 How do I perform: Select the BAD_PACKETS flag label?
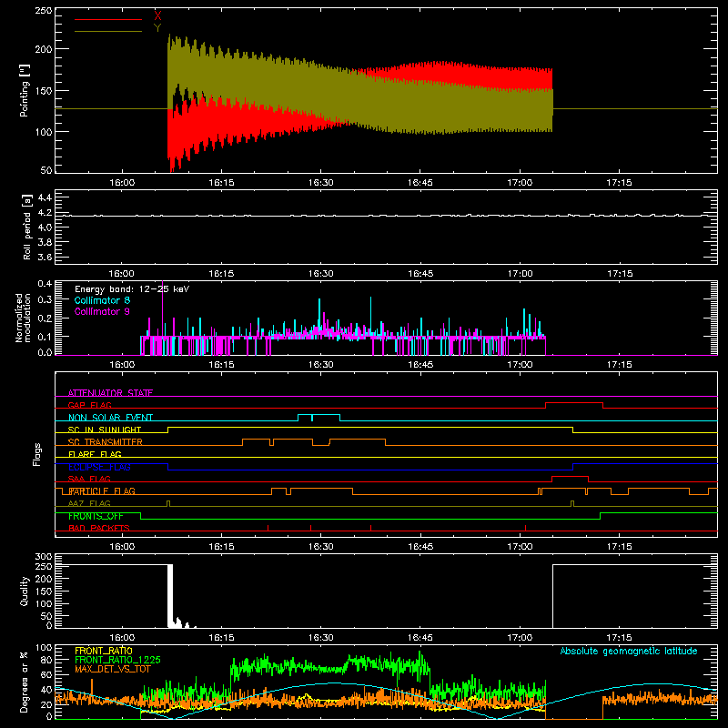click(99, 528)
